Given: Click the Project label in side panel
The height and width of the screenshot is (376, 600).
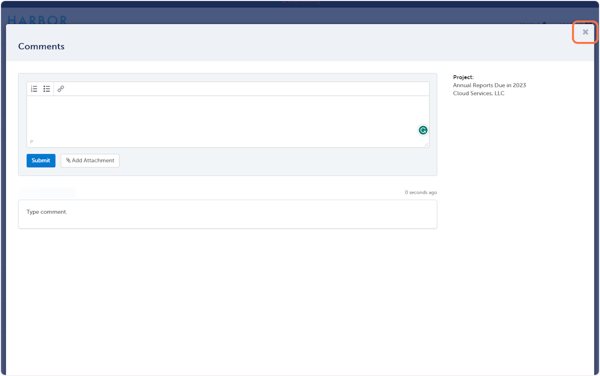Looking at the screenshot, I should coord(463,77).
